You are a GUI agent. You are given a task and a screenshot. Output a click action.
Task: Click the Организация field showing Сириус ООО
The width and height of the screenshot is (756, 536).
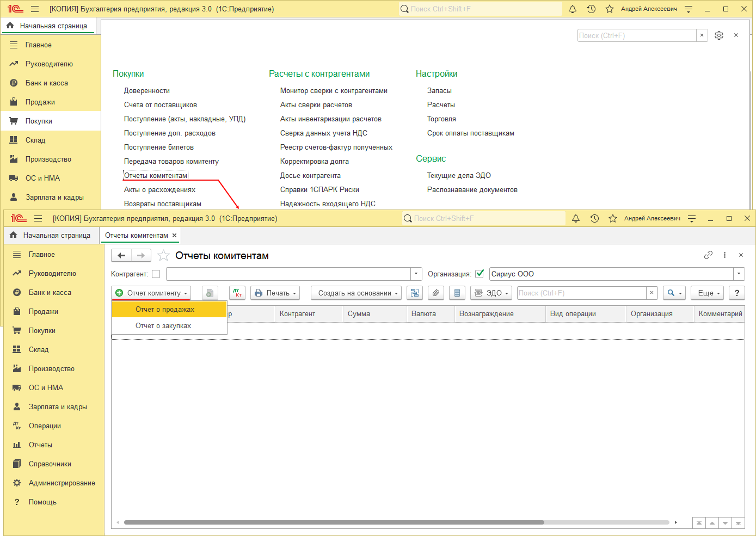(x=611, y=274)
